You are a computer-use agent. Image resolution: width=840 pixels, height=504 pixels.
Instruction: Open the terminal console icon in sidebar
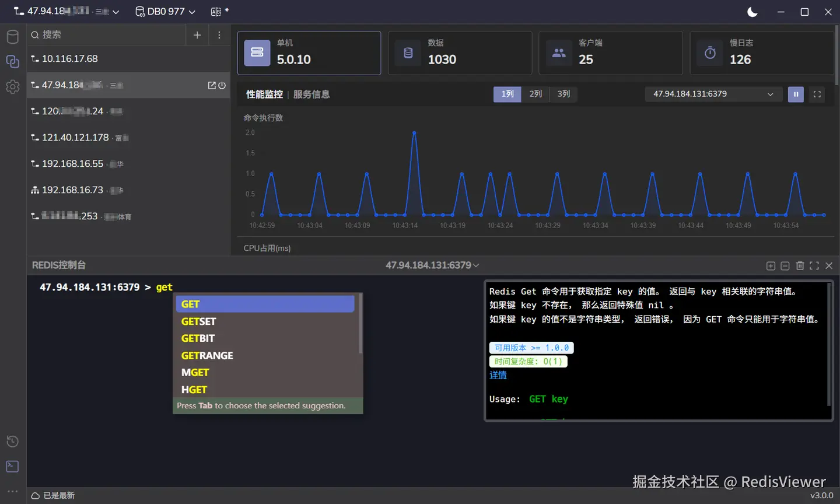[x=12, y=466]
